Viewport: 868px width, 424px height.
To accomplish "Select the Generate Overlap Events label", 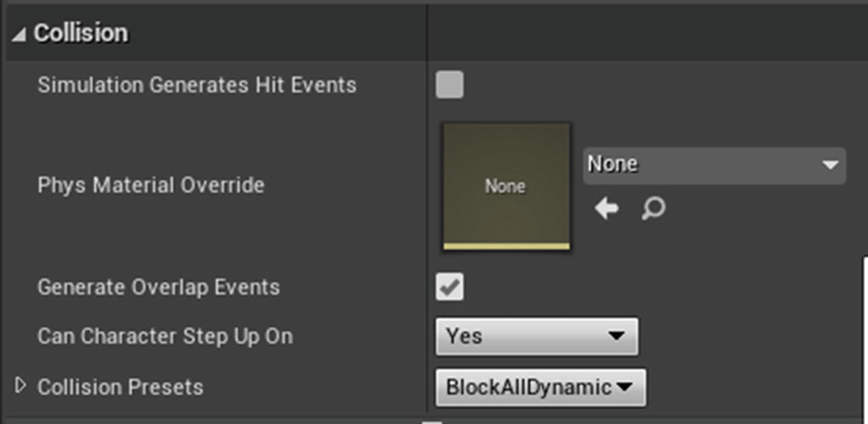I will click(x=158, y=287).
